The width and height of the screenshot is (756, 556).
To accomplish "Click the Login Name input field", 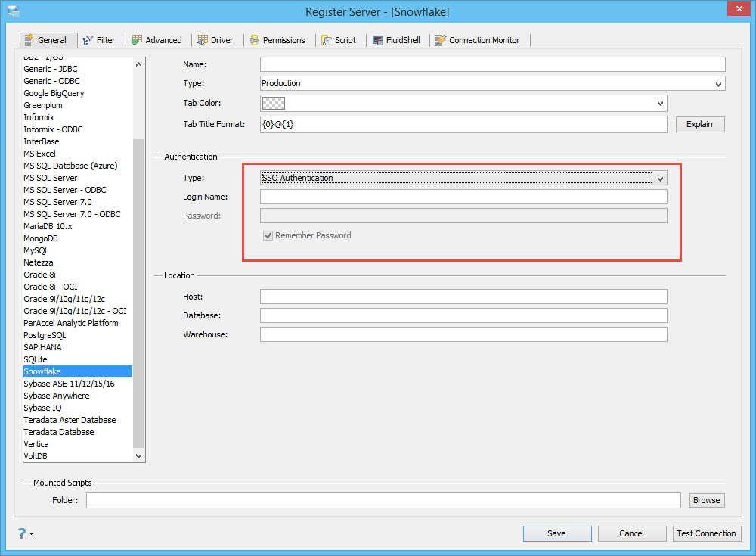I will (x=464, y=197).
